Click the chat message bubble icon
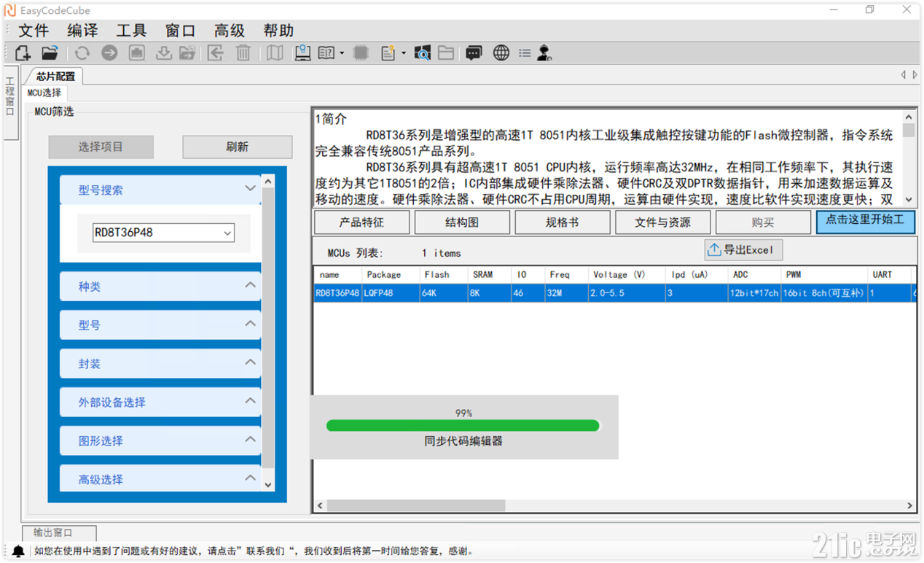 pyautogui.click(x=474, y=53)
